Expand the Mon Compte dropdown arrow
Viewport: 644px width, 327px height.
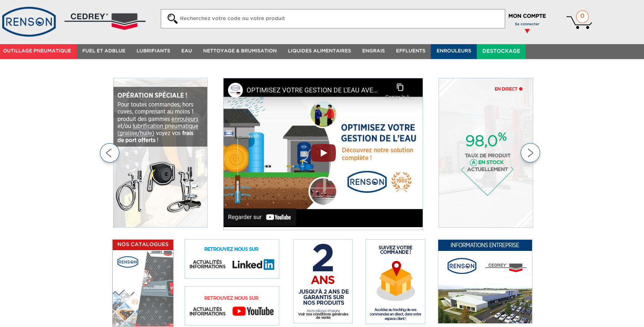click(x=527, y=31)
